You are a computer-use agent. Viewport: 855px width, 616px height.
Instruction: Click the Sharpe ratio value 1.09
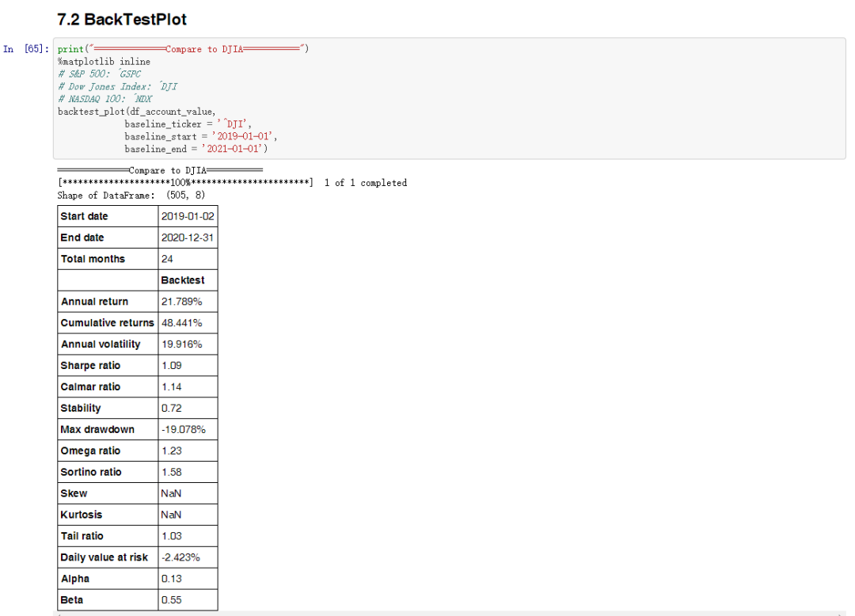[x=188, y=365]
